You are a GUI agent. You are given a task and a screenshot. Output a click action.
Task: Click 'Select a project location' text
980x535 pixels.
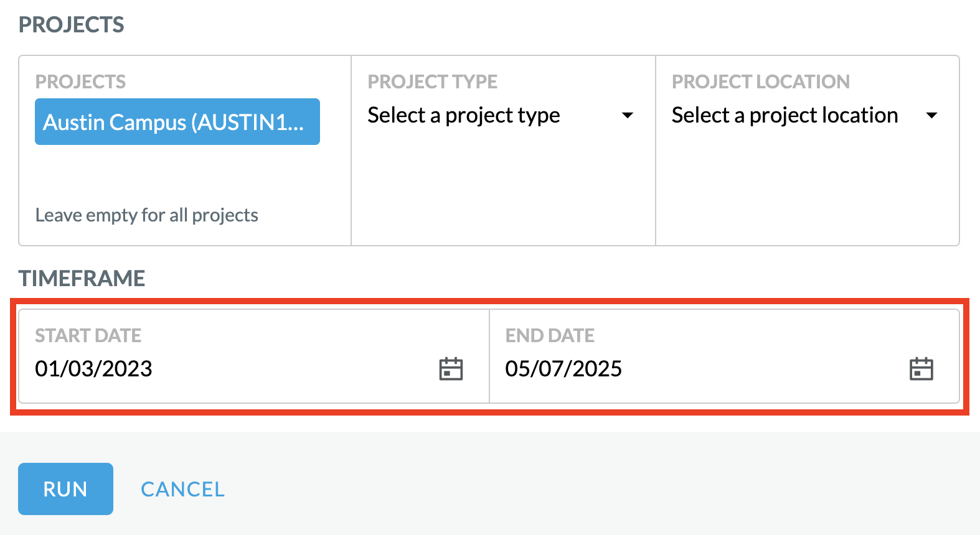point(784,116)
